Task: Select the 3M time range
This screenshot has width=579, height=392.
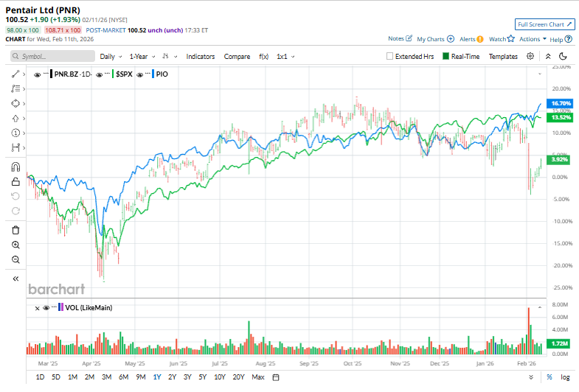Action: [x=107, y=377]
